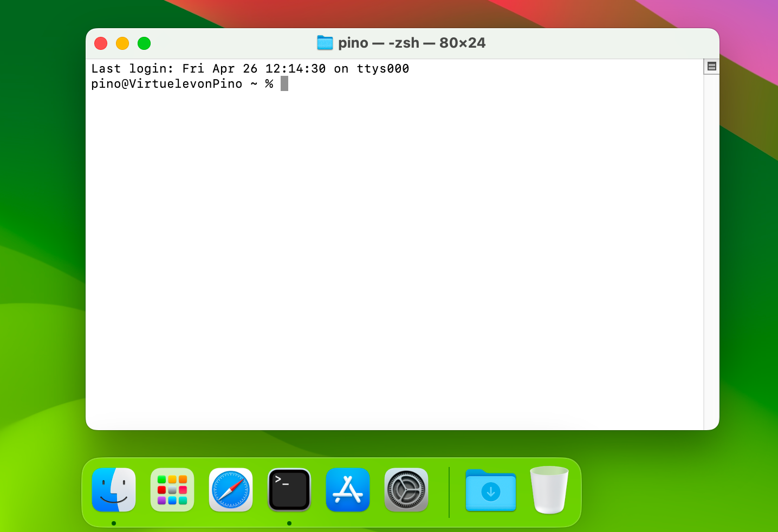Close the Terminal window
This screenshot has width=778, height=532.
click(101, 43)
